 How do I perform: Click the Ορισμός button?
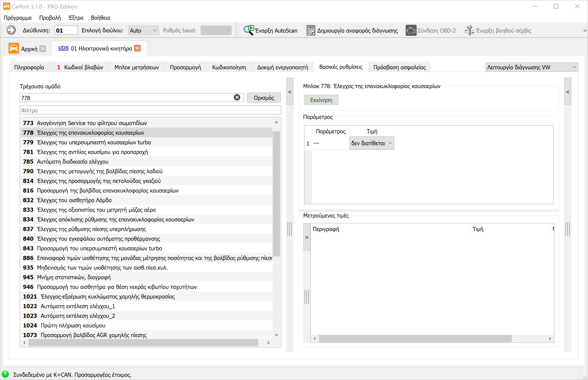pos(264,98)
